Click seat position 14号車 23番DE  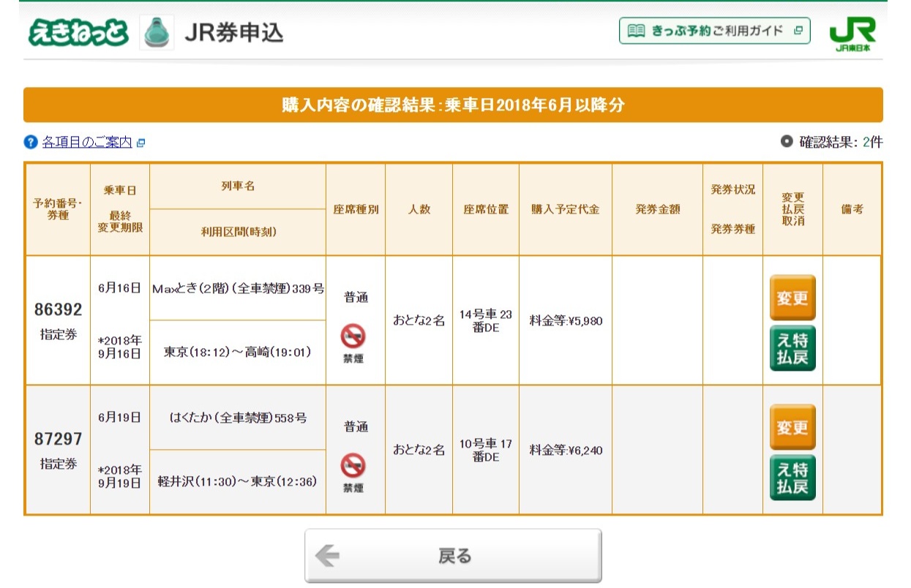tap(486, 320)
